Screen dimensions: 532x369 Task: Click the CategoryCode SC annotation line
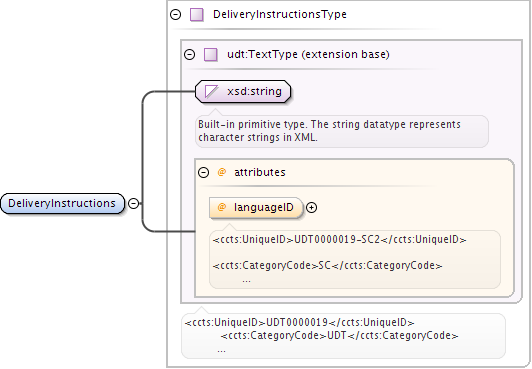coord(327,265)
